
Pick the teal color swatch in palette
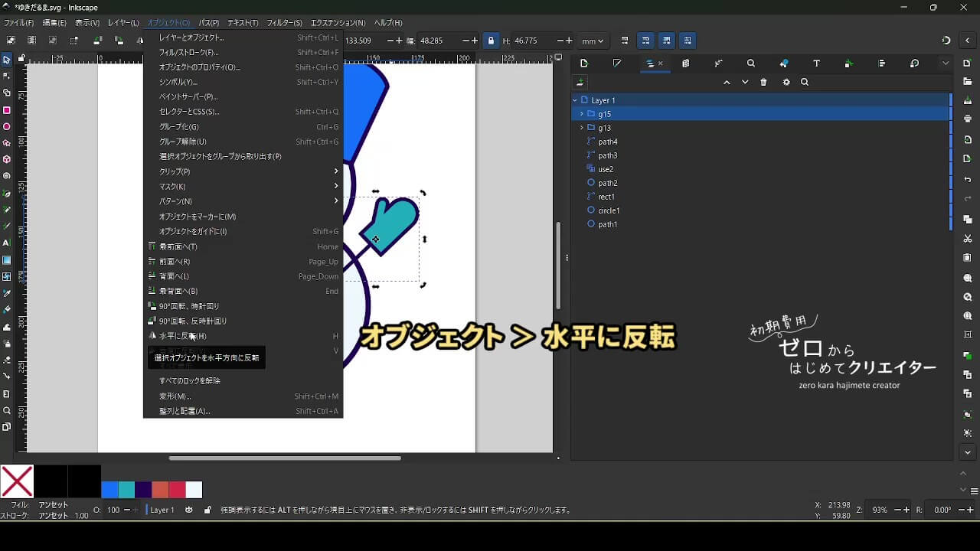tap(126, 490)
